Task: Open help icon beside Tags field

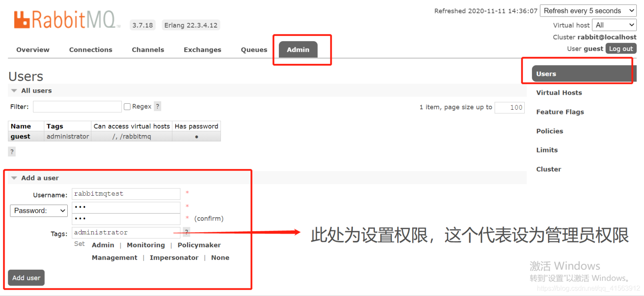Action: [187, 232]
